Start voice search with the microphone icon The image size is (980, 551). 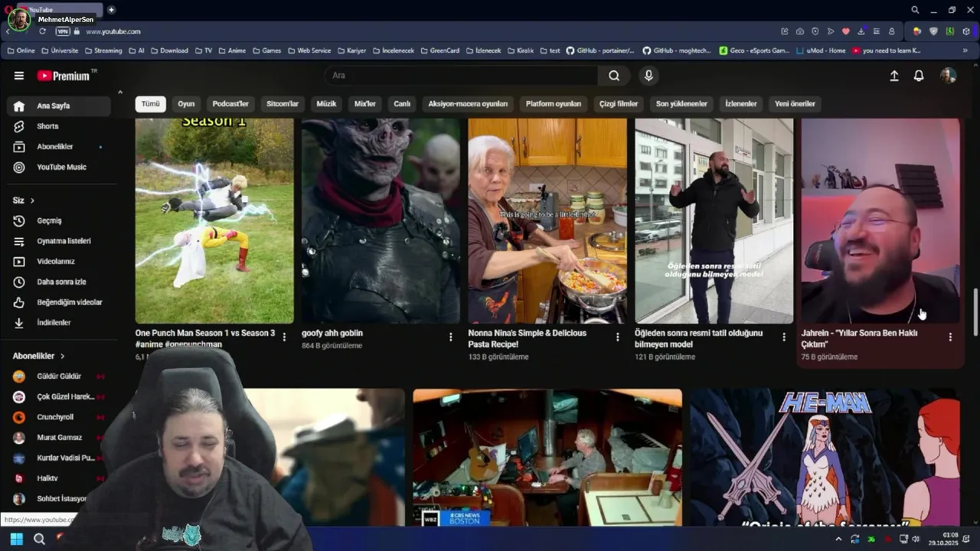(x=648, y=76)
